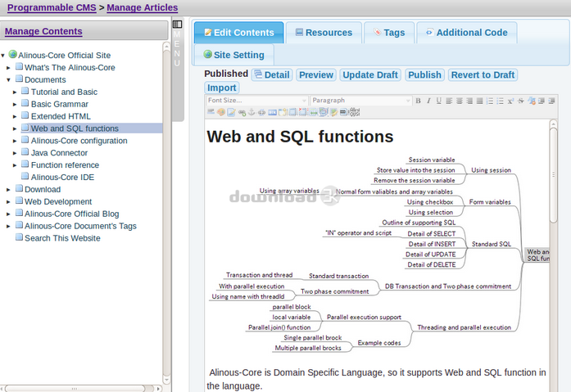Select Alinous-Core configuration tree item
The image size is (571, 392).
[x=79, y=141]
